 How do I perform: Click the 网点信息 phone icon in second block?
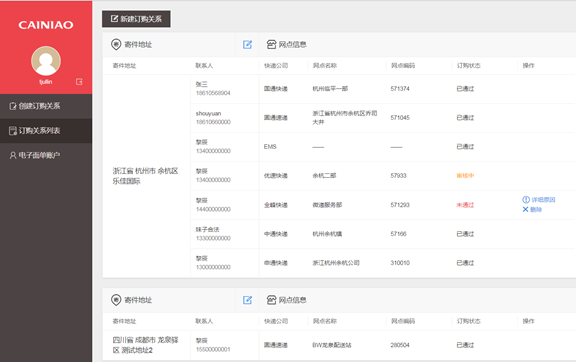point(271,300)
